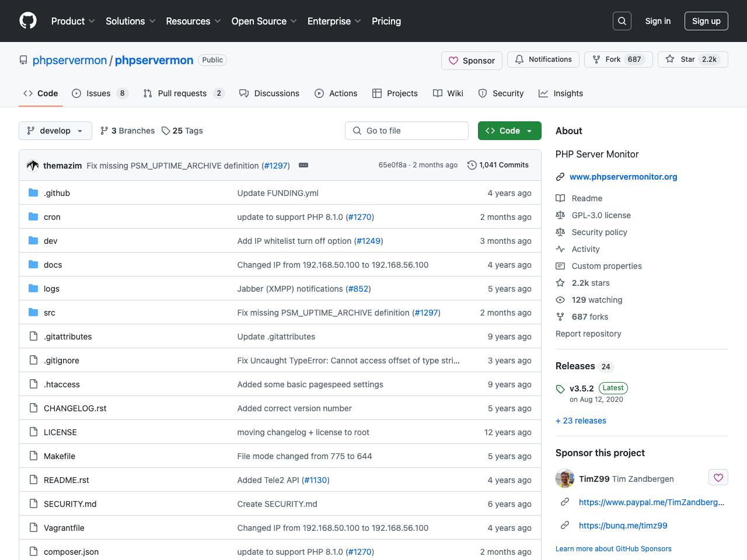Open the .github folder icon
This screenshot has height=560, width=747.
pyautogui.click(x=33, y=193)
